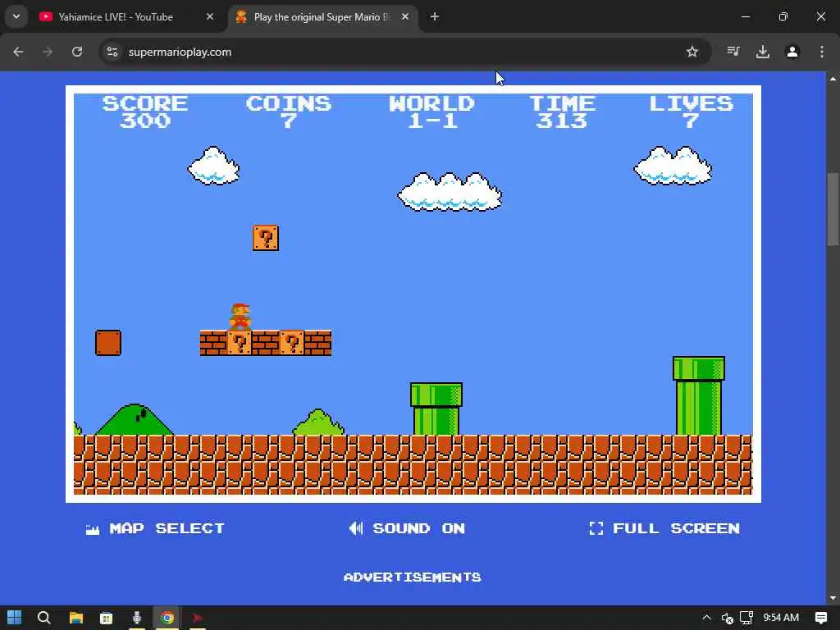
Task: Click the scrollbar up arrow
Action: 833,79
